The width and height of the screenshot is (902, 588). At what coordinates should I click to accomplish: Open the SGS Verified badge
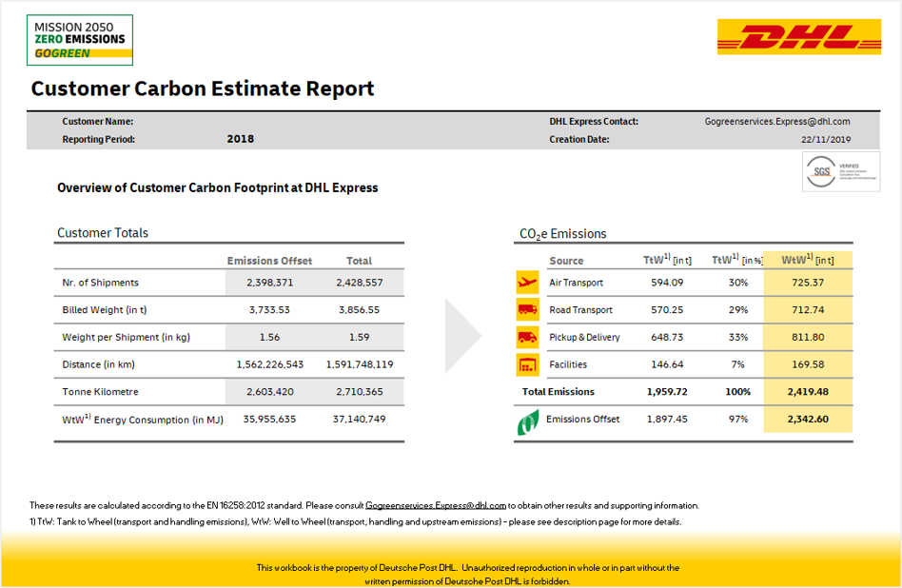click(x=841, y=171)
